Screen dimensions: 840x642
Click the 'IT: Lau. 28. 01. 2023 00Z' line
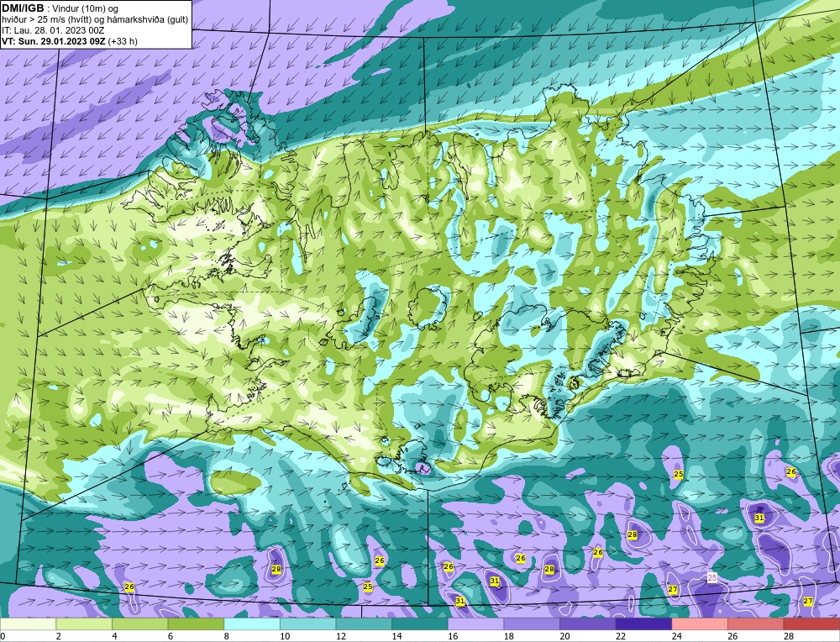pyautogui.click(x=52, y=30)
